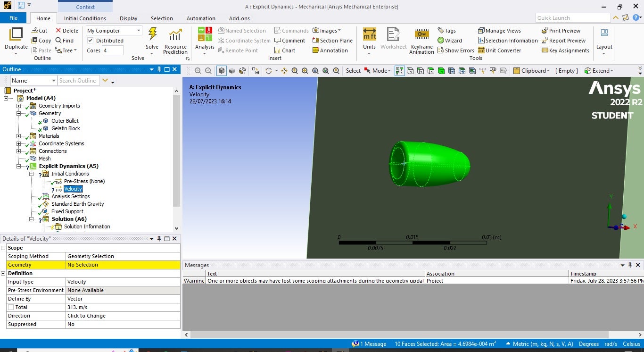Open the Chart tool
Image resolution: width=644 pixels, height=352 pixels.
coord(284,50)
